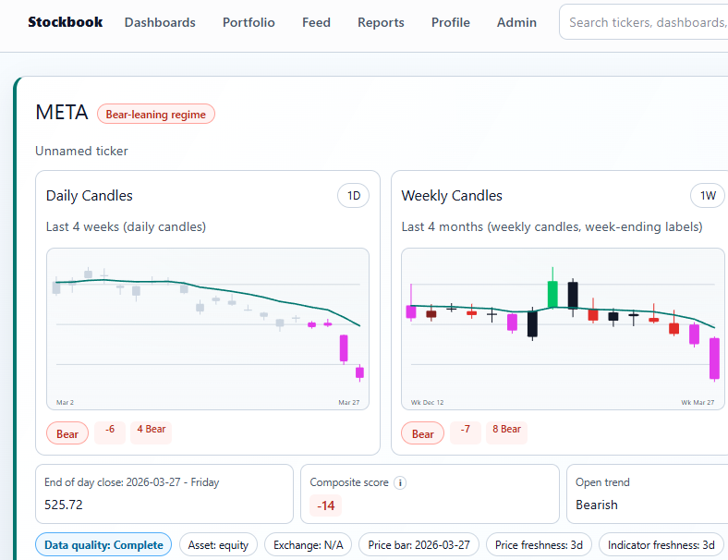The height and width of the screenshot is (560, 728).
Task: Open the Profile page
Action: [450, 22]
